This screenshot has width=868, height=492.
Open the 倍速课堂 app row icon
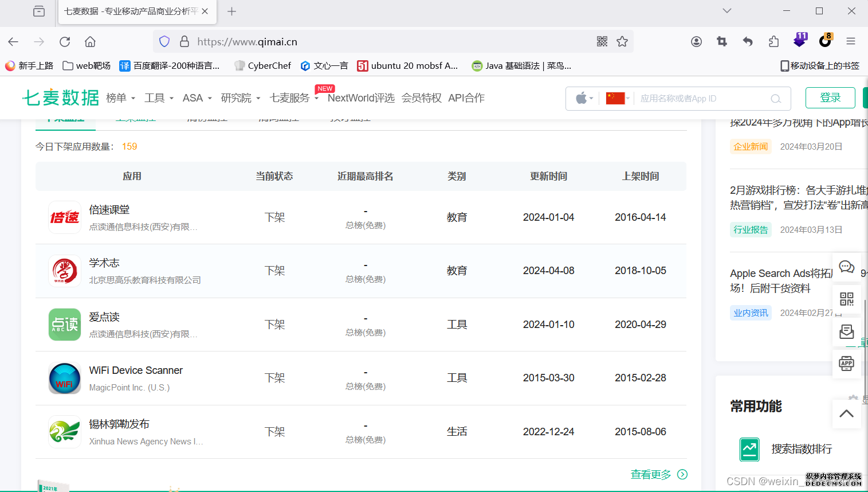65,217
